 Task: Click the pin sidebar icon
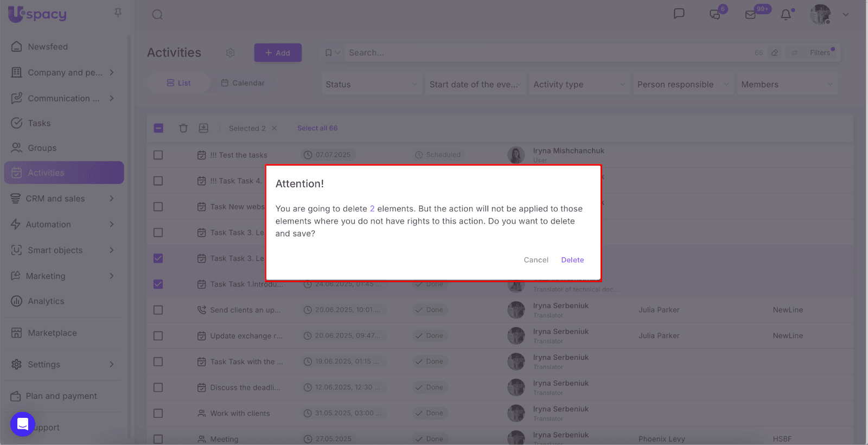[118, 12]
